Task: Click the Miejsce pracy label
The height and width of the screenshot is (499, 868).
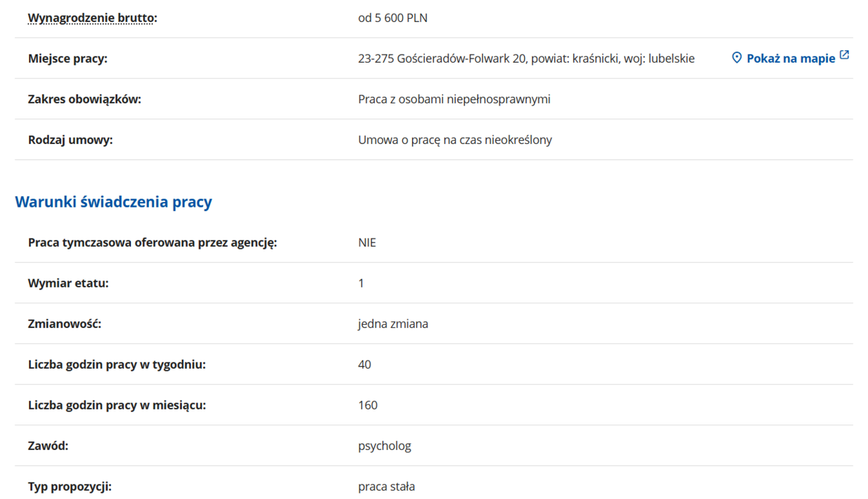Action: [68, 59]
